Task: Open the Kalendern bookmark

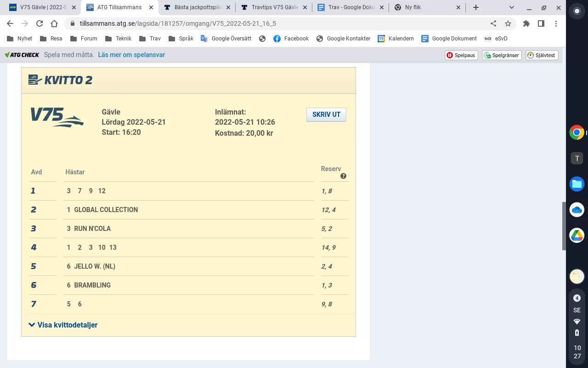Action: pyautogui.click(x=396, y=39)
